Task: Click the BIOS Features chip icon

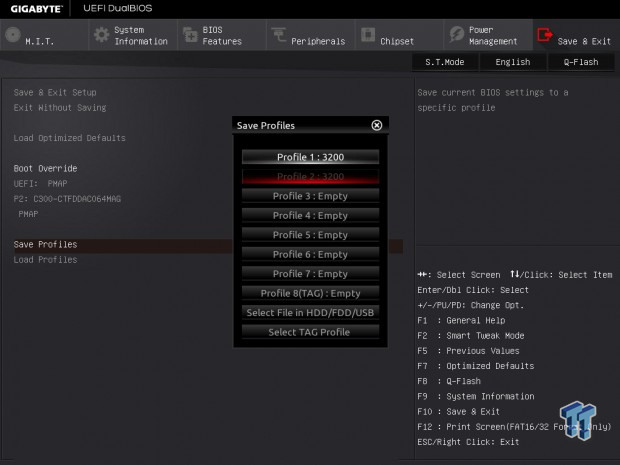Action: pyautogui.click(x=190, y=35)
